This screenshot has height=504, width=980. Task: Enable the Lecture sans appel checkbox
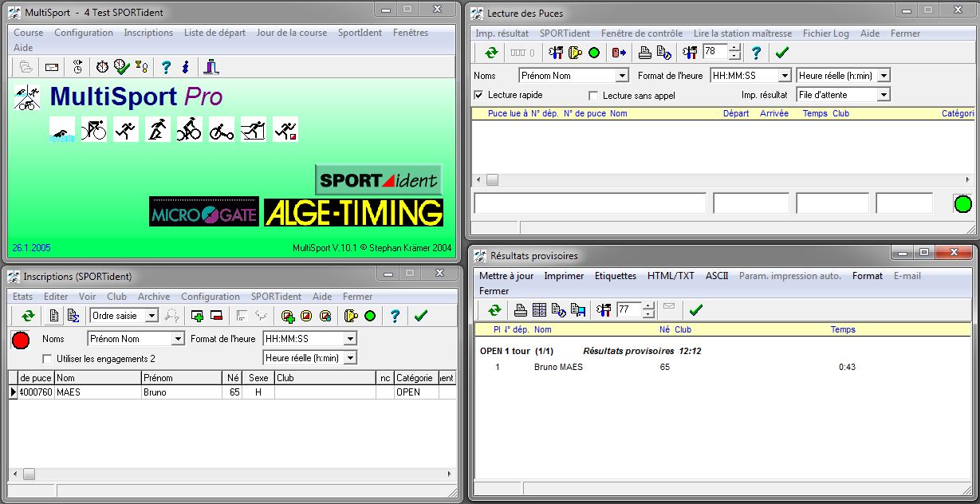pos(593,96)
